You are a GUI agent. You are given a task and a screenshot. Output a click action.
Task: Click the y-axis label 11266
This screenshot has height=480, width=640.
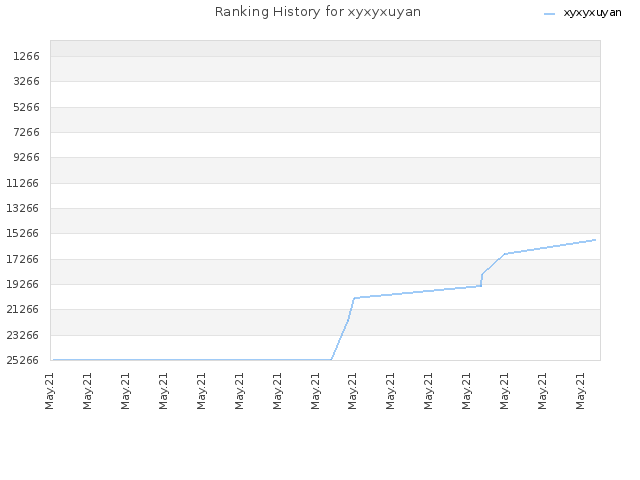[23, 183]
